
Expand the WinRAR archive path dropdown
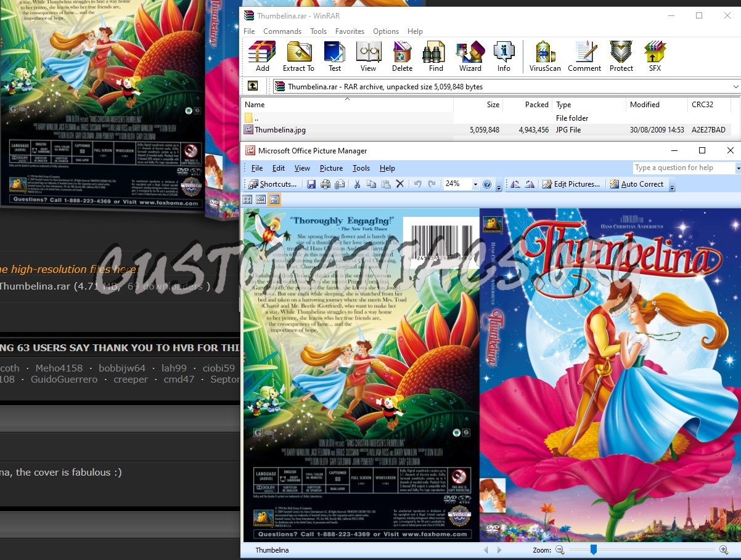735,87
